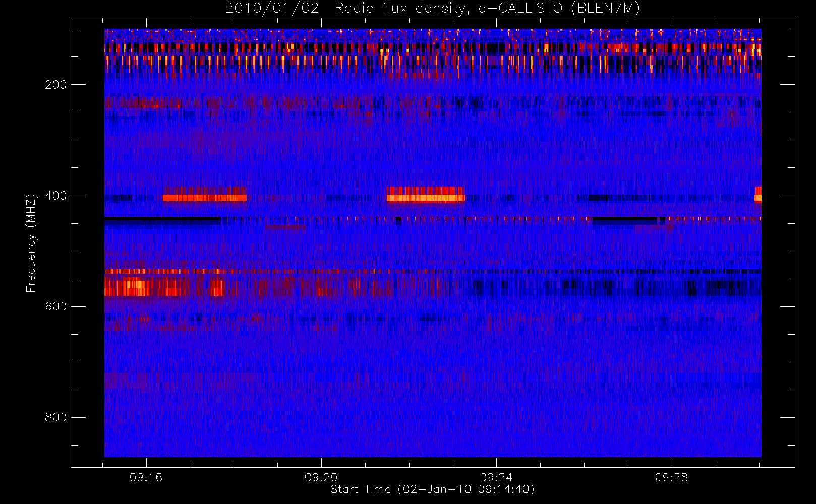The height and width of the screenshot is (504, 816).
Task: Click the 'Start Time (02-Jan-10 09:14:40)' label
Action: pos(433,489)
